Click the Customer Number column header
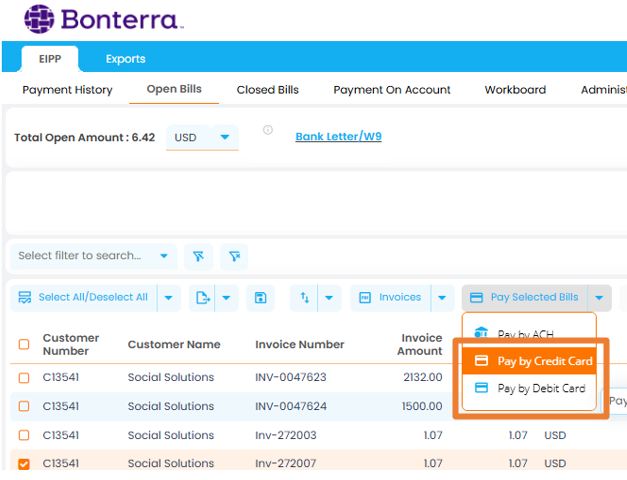Screen dimensions: 627x480 click(71, 344)
